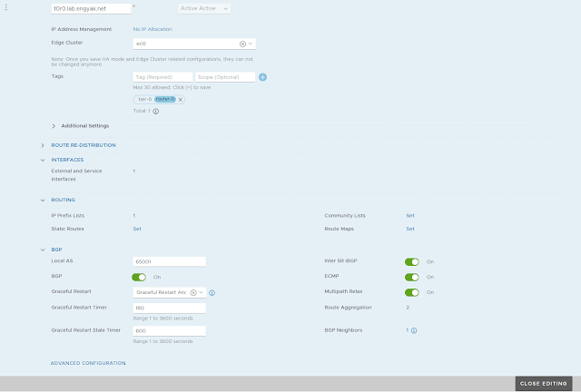Click the Route Re-Distribution heading
This screenshot has width=581, height=392.
(84, 145)
